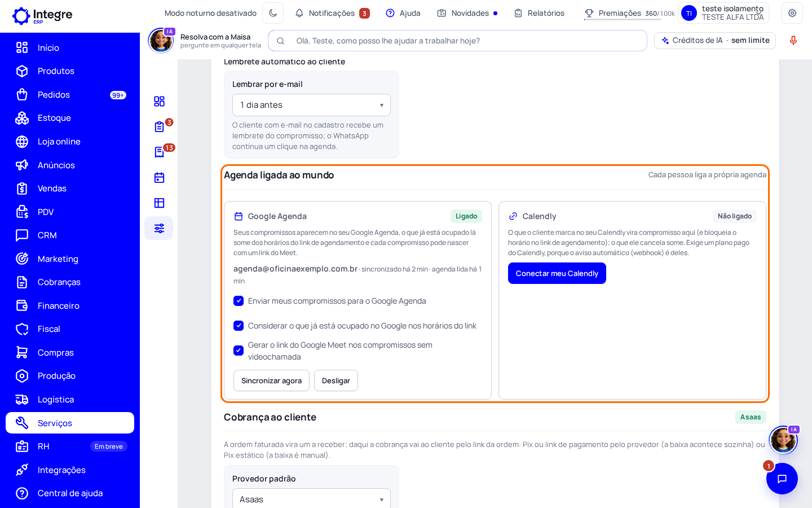Viewport: 812px width, 508px height.
Task: Open Logística in sidebar
Action: pyautogui.click(x=70, y=400)
